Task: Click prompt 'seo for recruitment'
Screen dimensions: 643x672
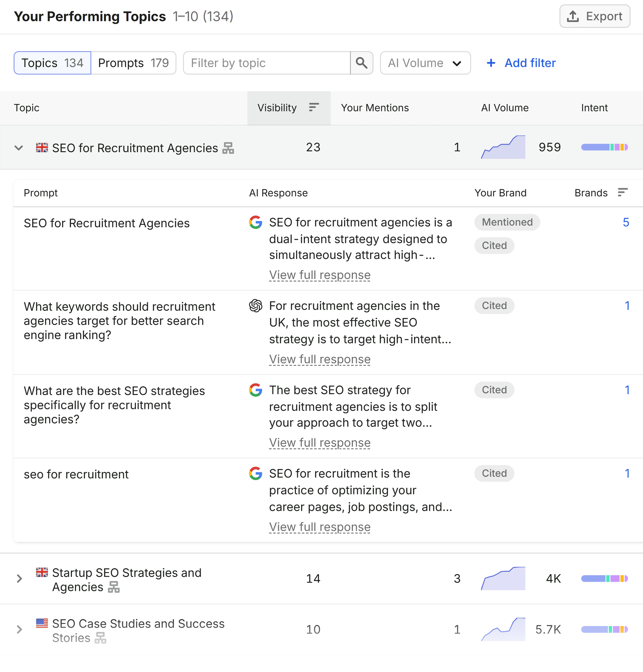Action: click(x=76, y=474)
